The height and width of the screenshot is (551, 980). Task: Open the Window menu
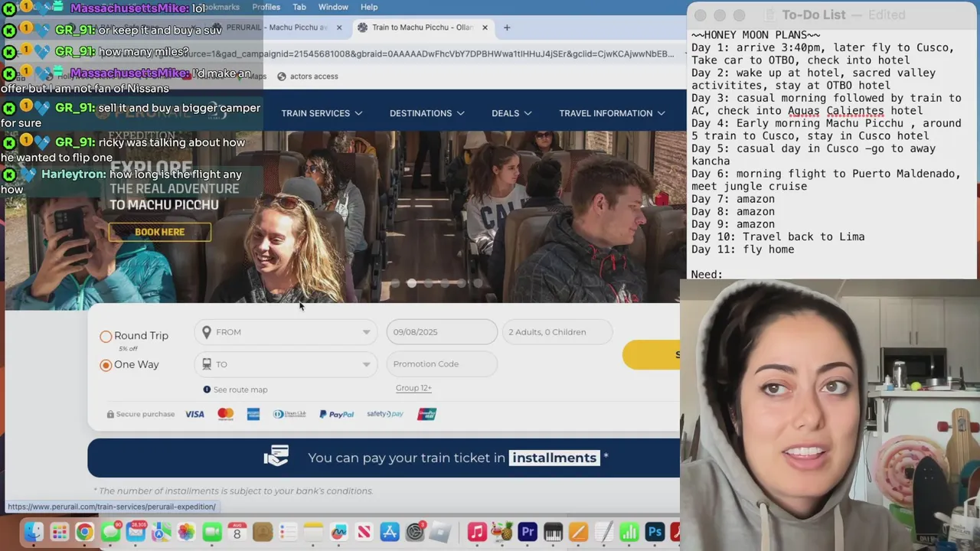pos(333,7)
